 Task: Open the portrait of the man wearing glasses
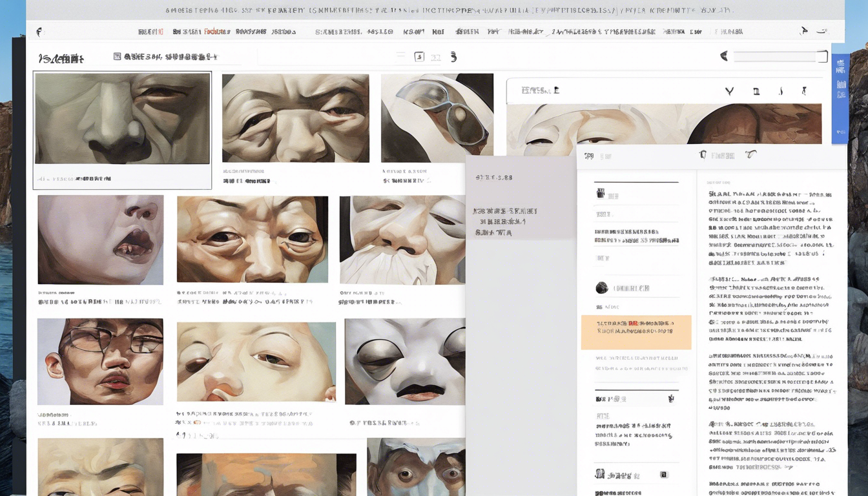point(100,361)
